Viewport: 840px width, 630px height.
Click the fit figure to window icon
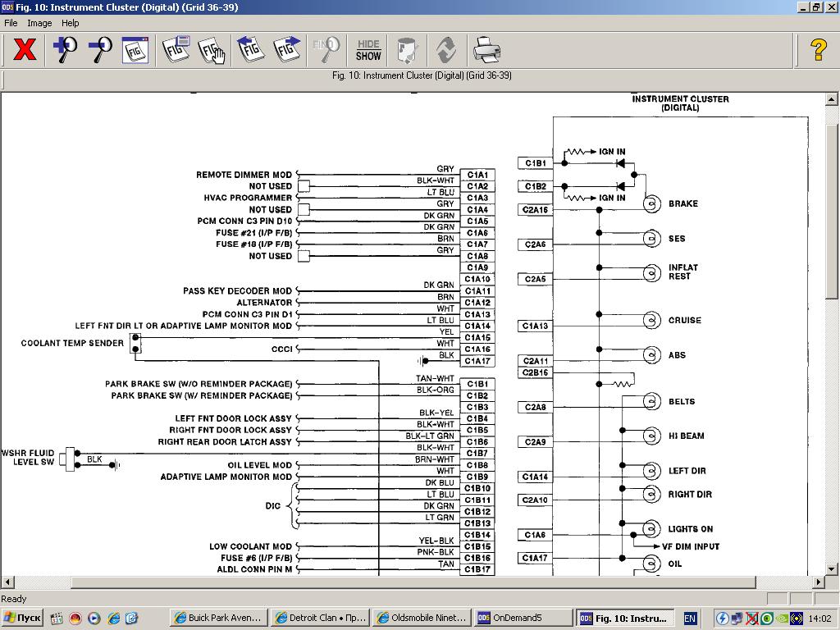pyautogui.click(x=135, y=50)
